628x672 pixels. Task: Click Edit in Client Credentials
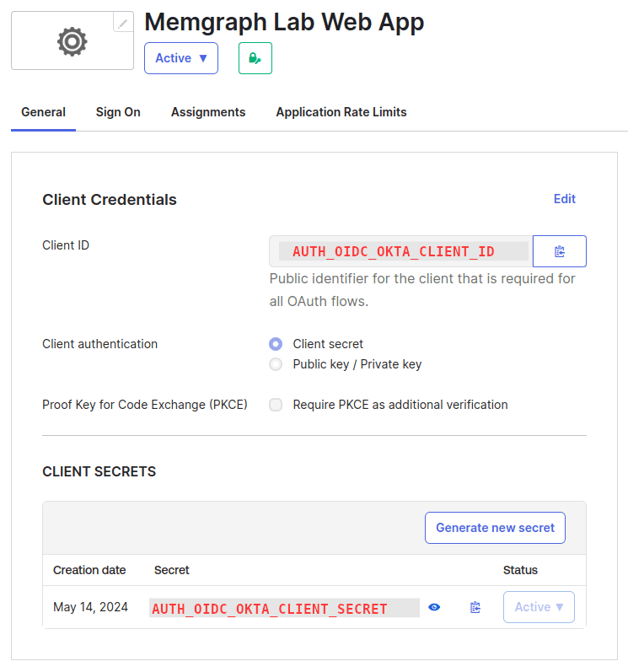click(565, 199)
